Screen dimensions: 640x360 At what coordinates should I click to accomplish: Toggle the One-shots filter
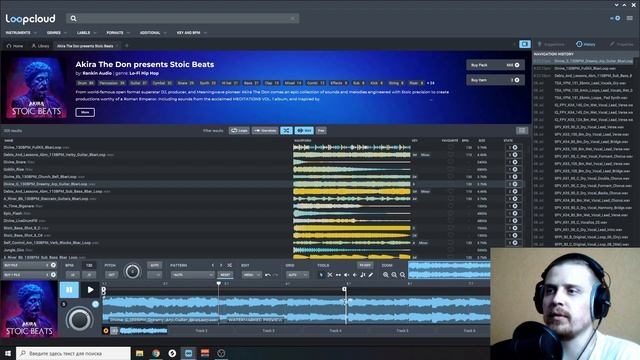(x=265, y=131)
